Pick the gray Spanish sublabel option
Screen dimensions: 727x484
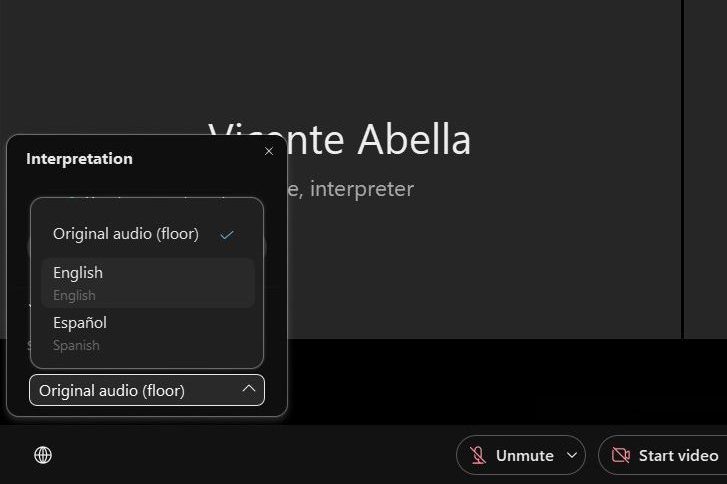(x=76, y=345)
